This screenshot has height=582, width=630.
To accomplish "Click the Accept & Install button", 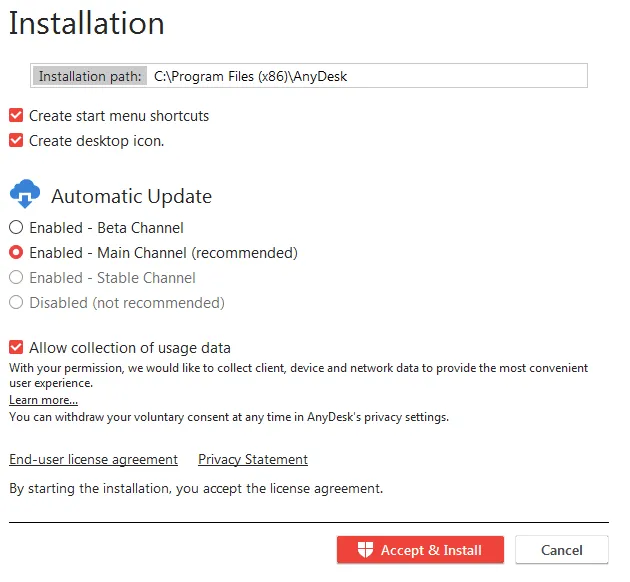I will click(420, 550).
